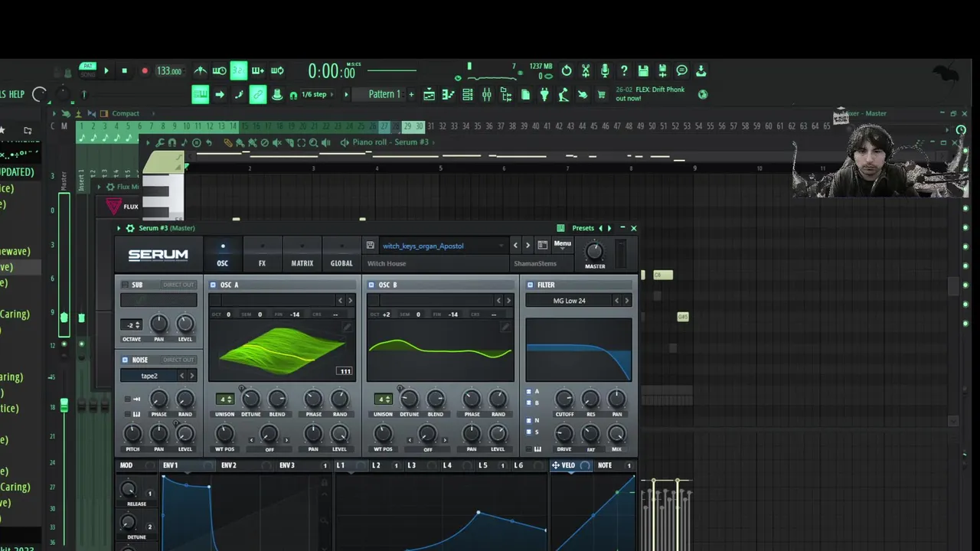Switch to Serum MATRIX tab
Screen dimensions: 980x551
(x=302, y=255)
